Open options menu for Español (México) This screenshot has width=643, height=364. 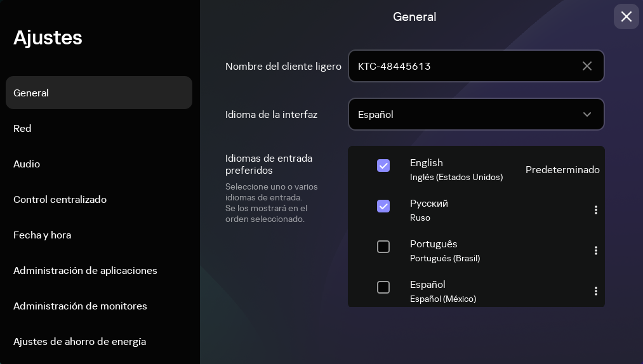595,291
